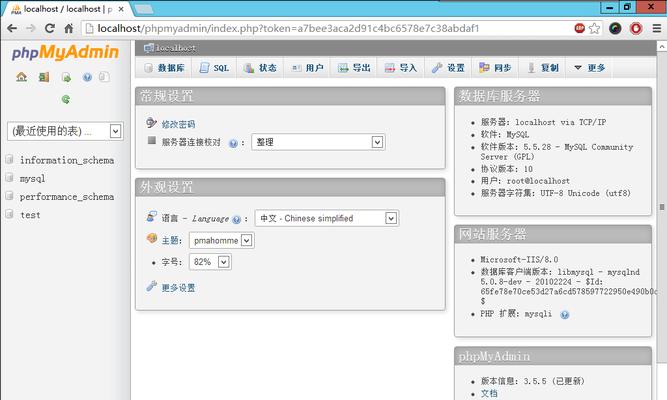Switch to the 状态 tab

[260, 68]
